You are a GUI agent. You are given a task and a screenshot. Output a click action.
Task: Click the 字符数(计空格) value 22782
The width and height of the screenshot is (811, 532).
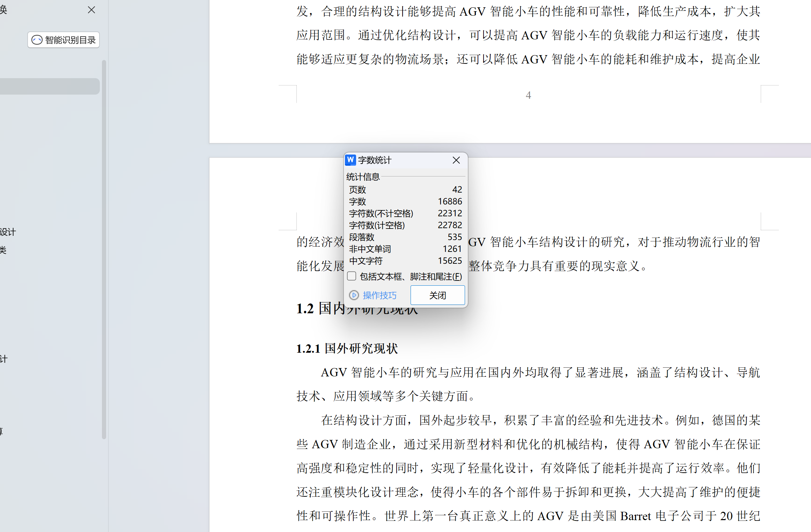coord(450,225)
